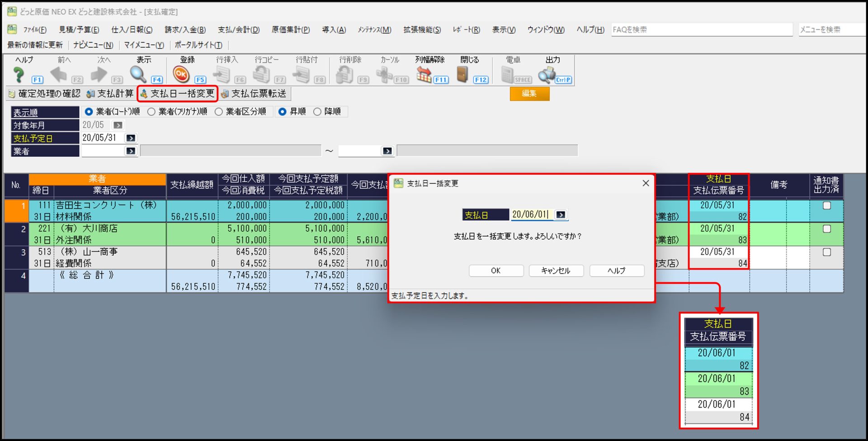This screenshot has width=868, height=441.
Task: Open the 原価集計 menu
Action: (290, 30)
